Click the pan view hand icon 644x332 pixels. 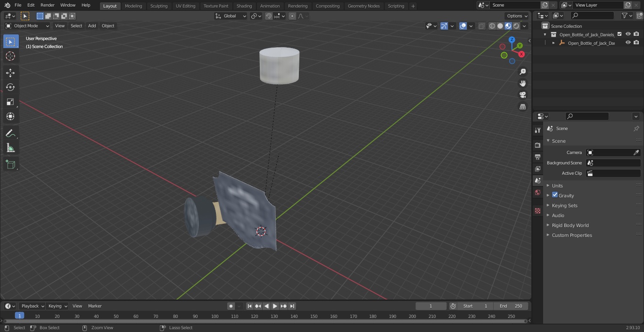coord(522,83)
